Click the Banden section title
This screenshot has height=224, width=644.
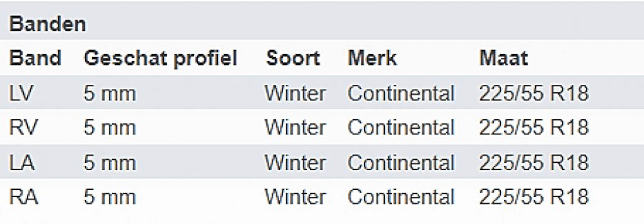click(48, 24)
